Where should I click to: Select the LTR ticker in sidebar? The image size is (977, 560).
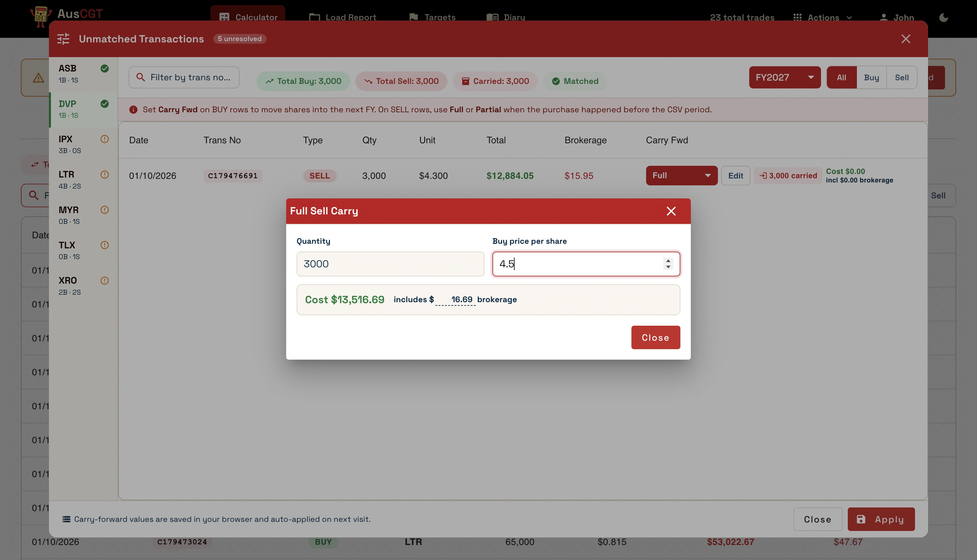[84, 180]
